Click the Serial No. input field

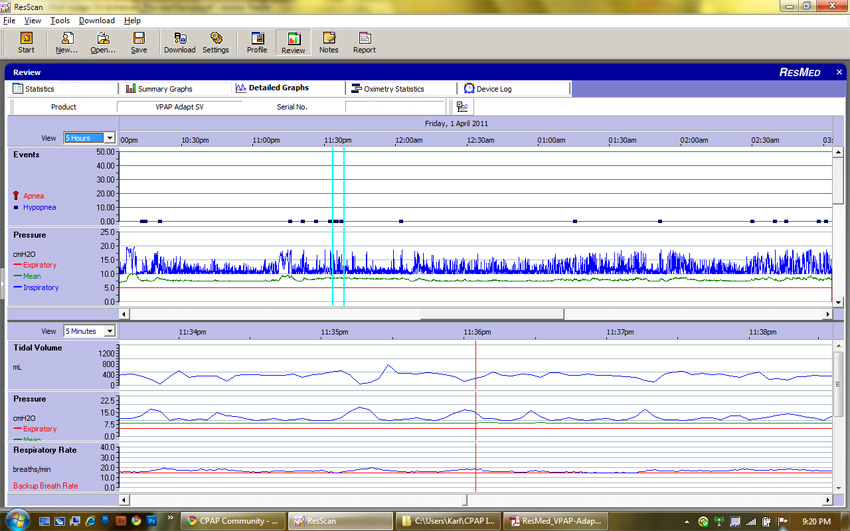pos(395,107)
